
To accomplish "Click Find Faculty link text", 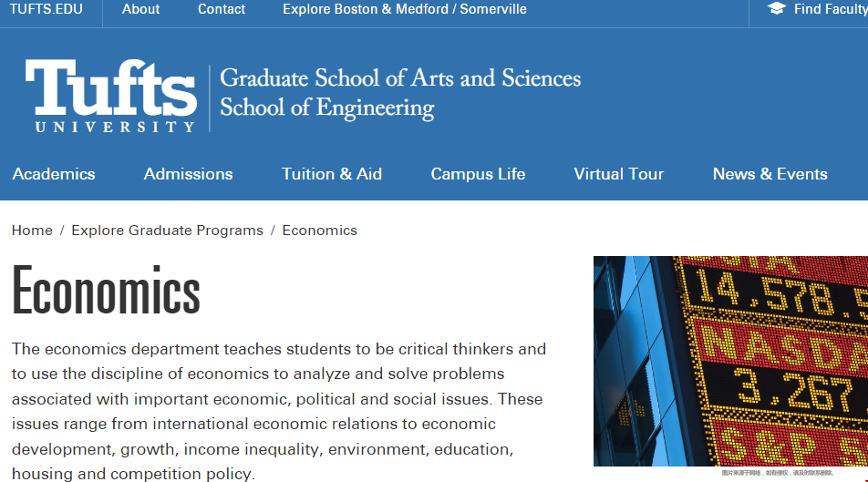I will [831, 9].
